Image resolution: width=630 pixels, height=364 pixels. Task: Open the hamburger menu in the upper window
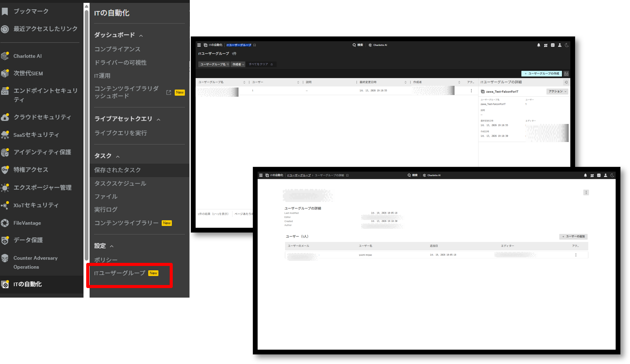(x=199, y=45)
